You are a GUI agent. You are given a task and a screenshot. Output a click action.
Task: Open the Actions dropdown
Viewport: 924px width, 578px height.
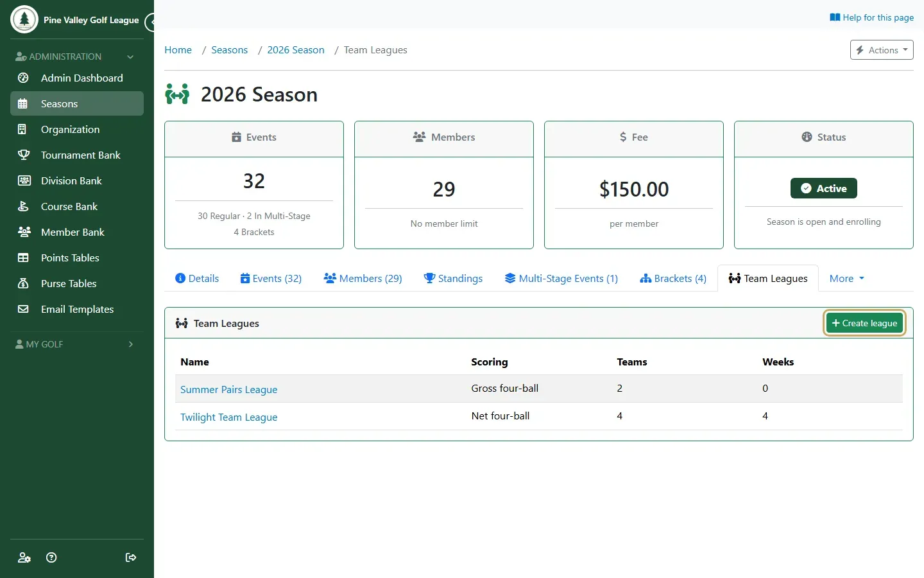tap(882, 50)
